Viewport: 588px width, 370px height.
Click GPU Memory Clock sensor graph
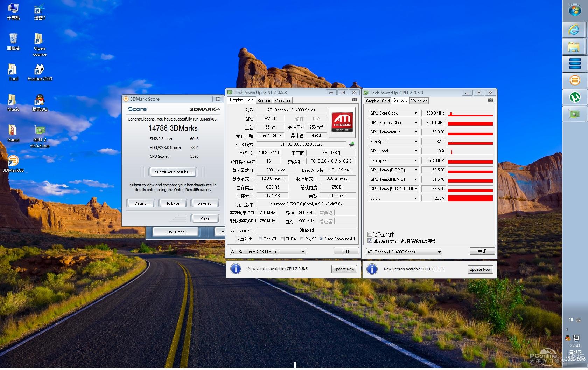click(x=470, y=123)
